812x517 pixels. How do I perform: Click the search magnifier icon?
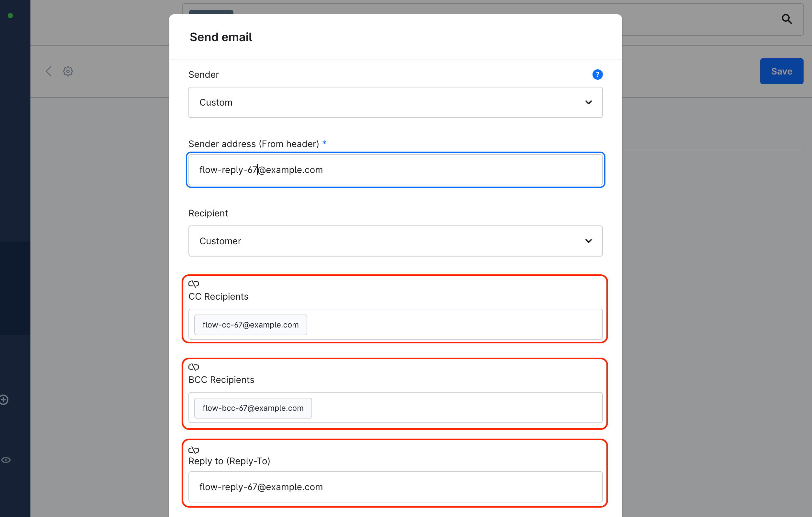click(x=786, y=19)
